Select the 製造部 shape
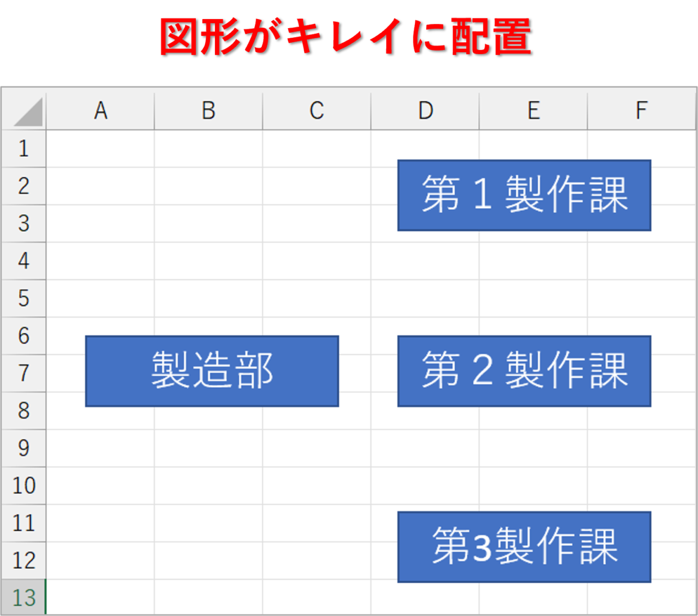The image size is (698, 616). [x=212, y=371]
